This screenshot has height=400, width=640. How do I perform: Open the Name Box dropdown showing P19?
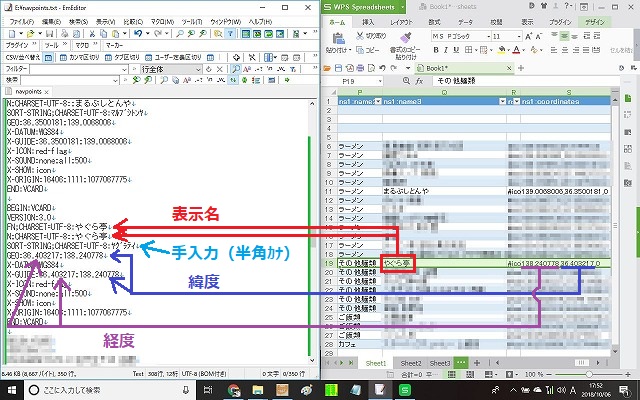[x=380, y=81]
